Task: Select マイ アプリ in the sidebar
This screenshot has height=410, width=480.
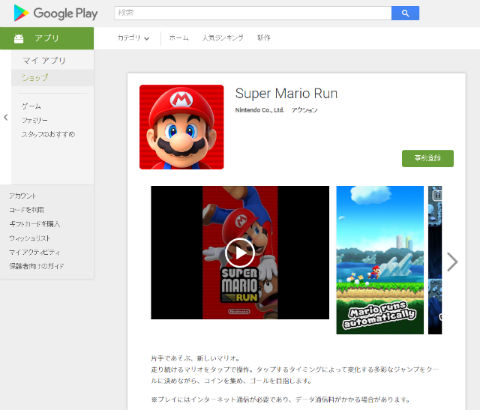Action: 44,60
